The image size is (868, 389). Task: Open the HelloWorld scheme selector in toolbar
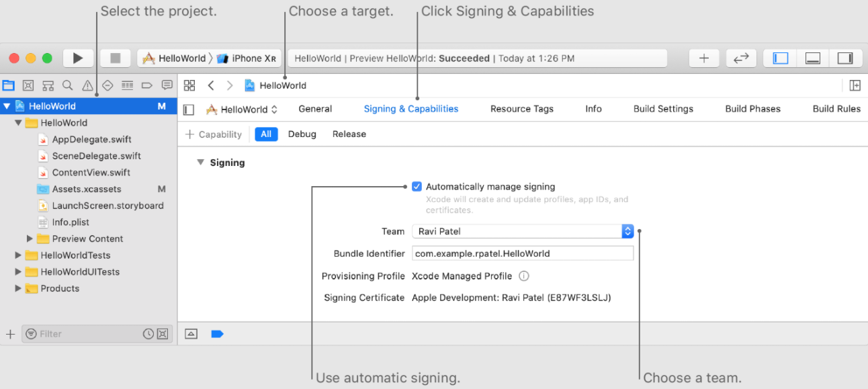(x=174, y=58)
